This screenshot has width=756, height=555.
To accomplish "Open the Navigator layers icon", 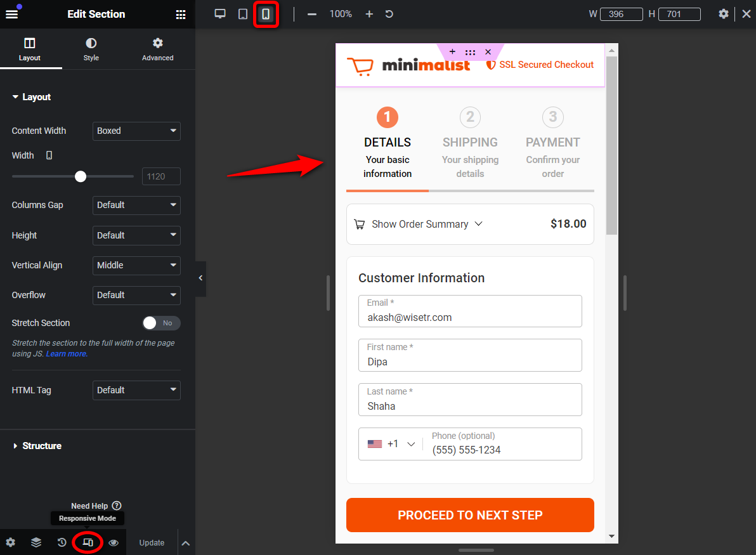I will pos(36,542).
